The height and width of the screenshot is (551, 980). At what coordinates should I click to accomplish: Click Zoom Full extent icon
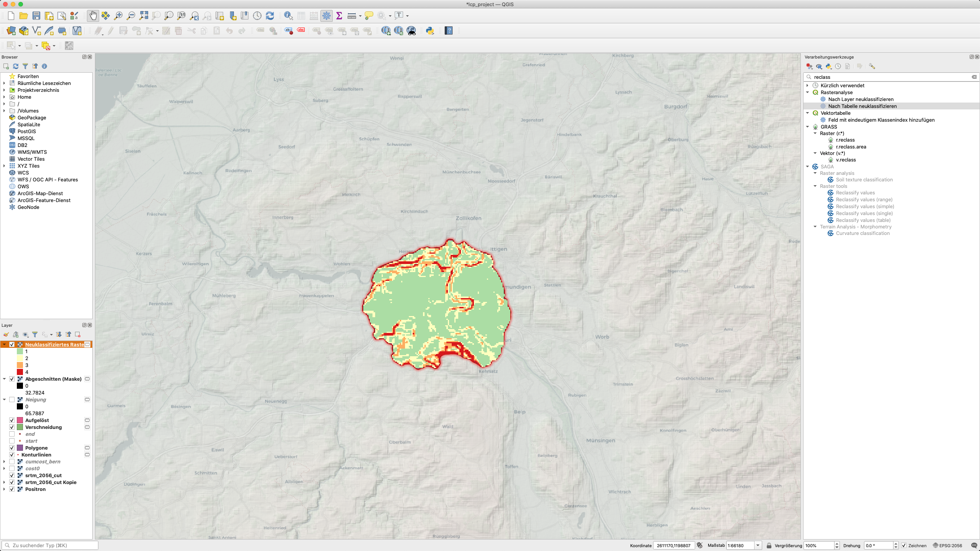(144, 16)
